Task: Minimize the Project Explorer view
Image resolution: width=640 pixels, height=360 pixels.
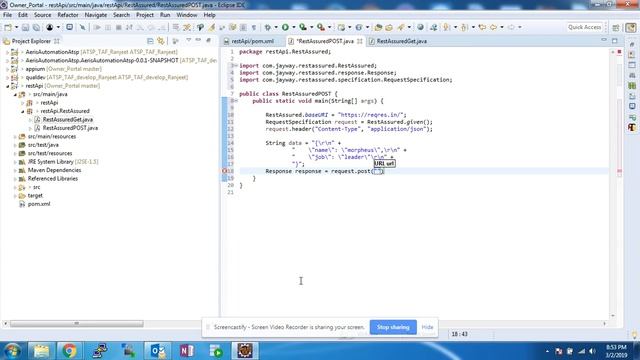Action: 198,40
